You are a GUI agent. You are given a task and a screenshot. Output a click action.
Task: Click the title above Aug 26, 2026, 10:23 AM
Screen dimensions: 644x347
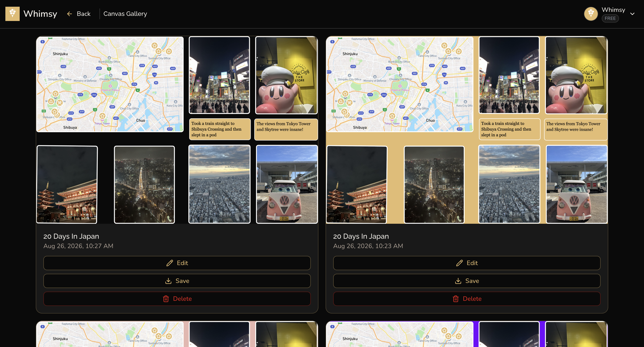tap(361, 236)
